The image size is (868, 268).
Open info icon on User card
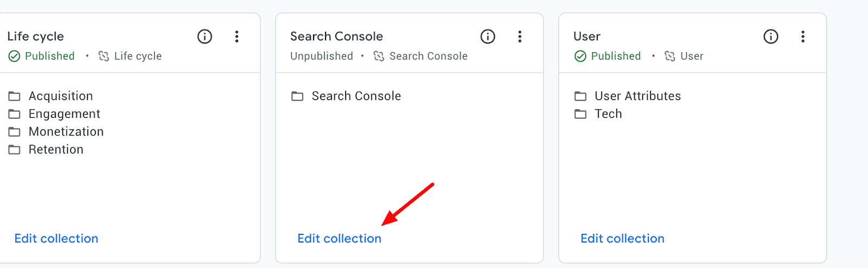[771, 36]
